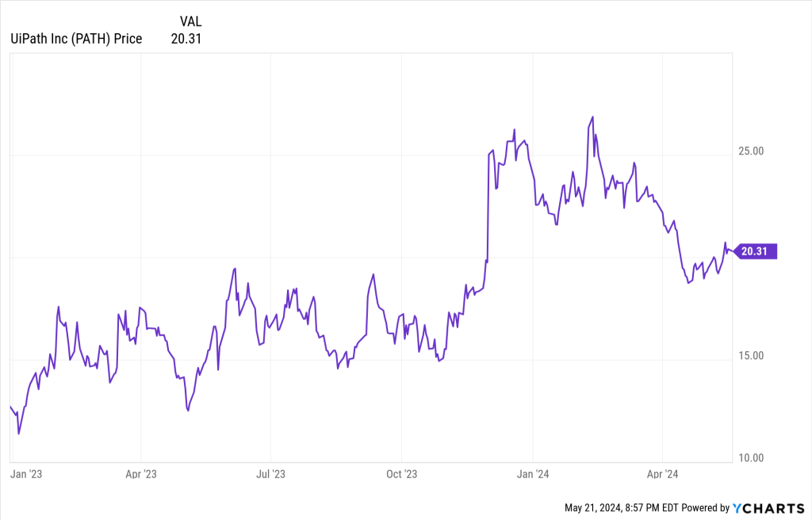This screenshot has height=520, width=812.
Task: Click the purple 20.31 price flag
Action: pos(755,251)
